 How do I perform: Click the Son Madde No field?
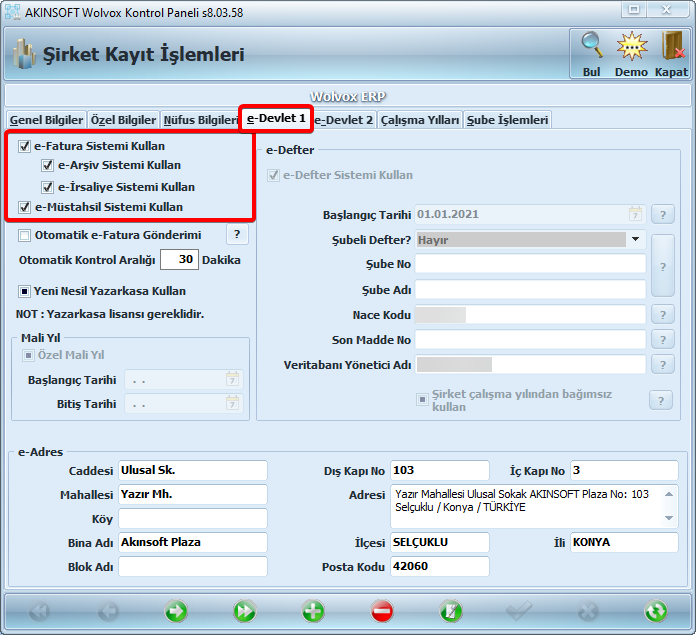(530, 339)
